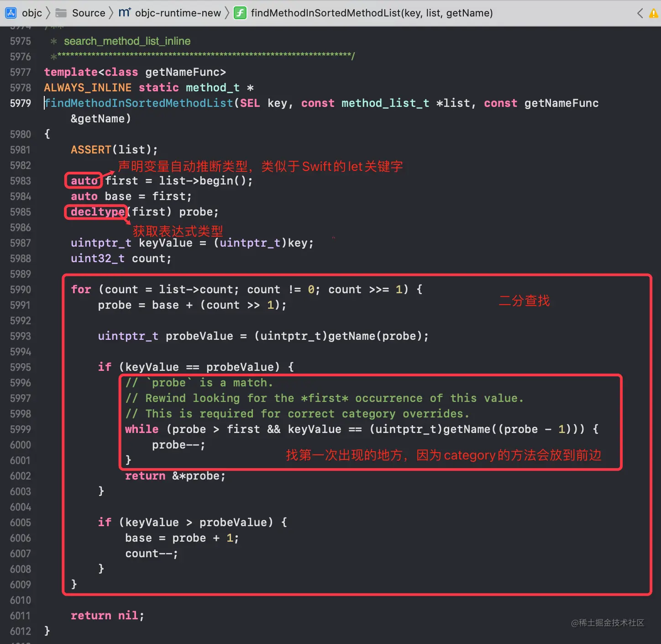Click the 'return nil;' statement

[x=107, y=616]
